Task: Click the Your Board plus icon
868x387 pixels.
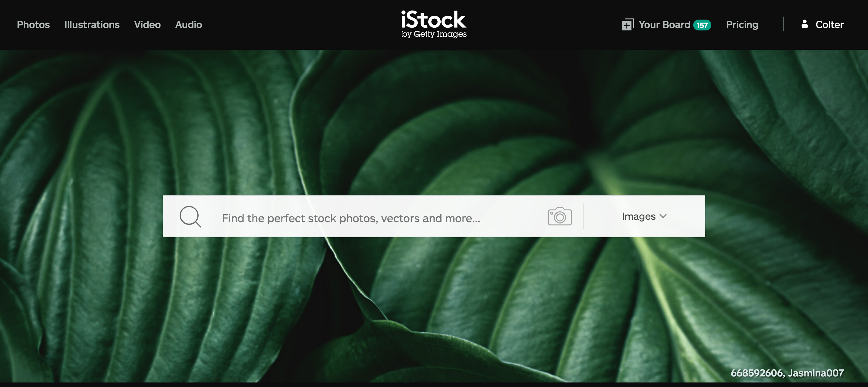Action: pos(627,25)
